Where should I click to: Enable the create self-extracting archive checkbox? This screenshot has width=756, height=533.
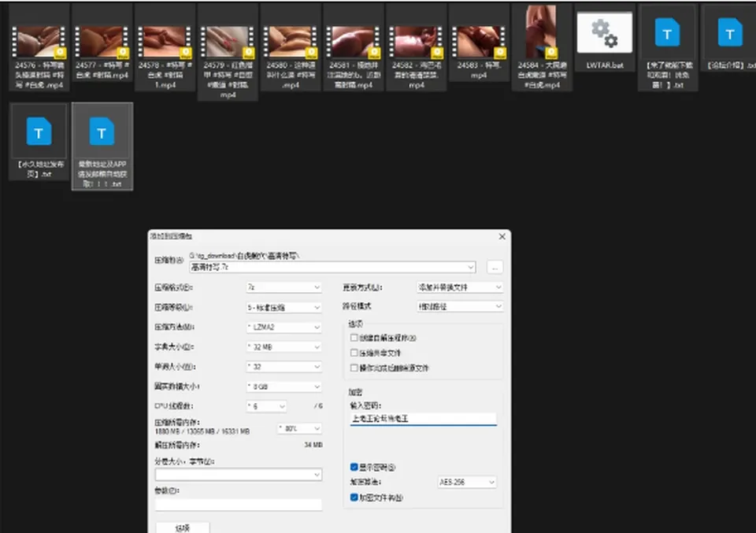tap(354, 338)
